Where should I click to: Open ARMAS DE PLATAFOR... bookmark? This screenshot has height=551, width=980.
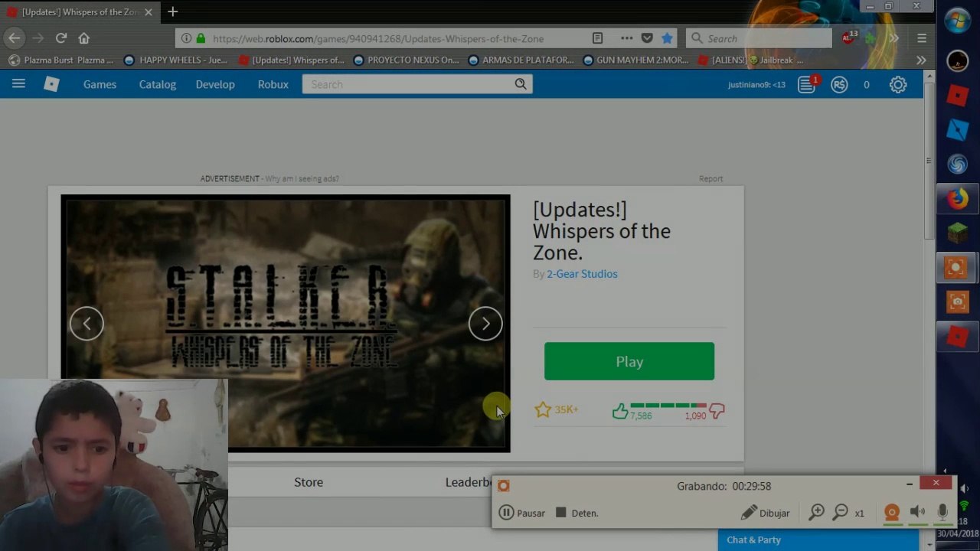[521, 60]
